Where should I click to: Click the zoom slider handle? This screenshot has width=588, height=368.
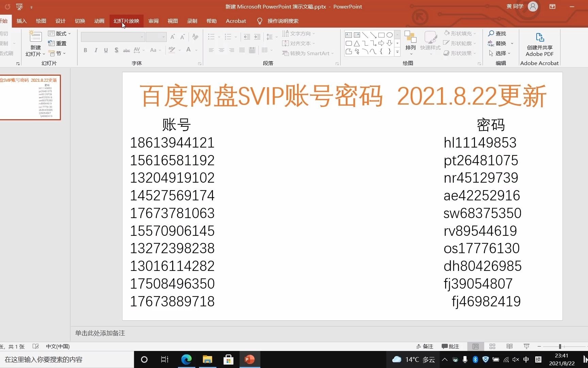(x=560, y=346)
